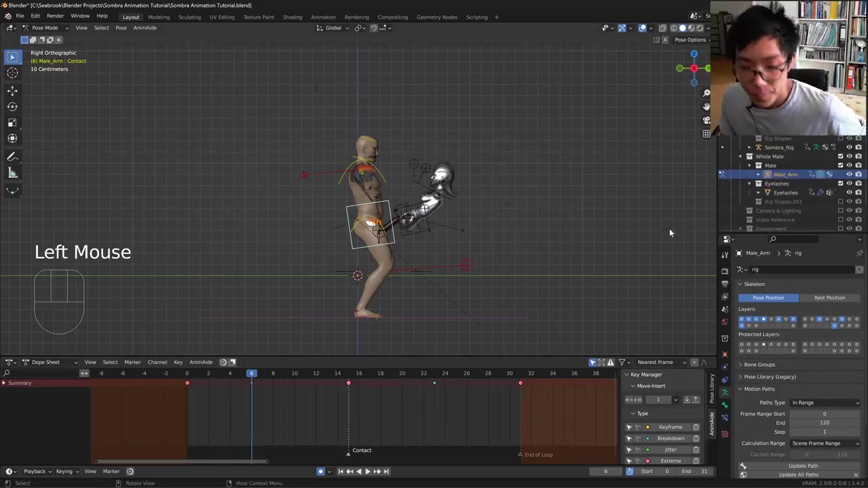The height and width of the screenshot is (488, 868).
Task: Delete Breakdown keyframes with the trash icon
Action: (696, 439)
